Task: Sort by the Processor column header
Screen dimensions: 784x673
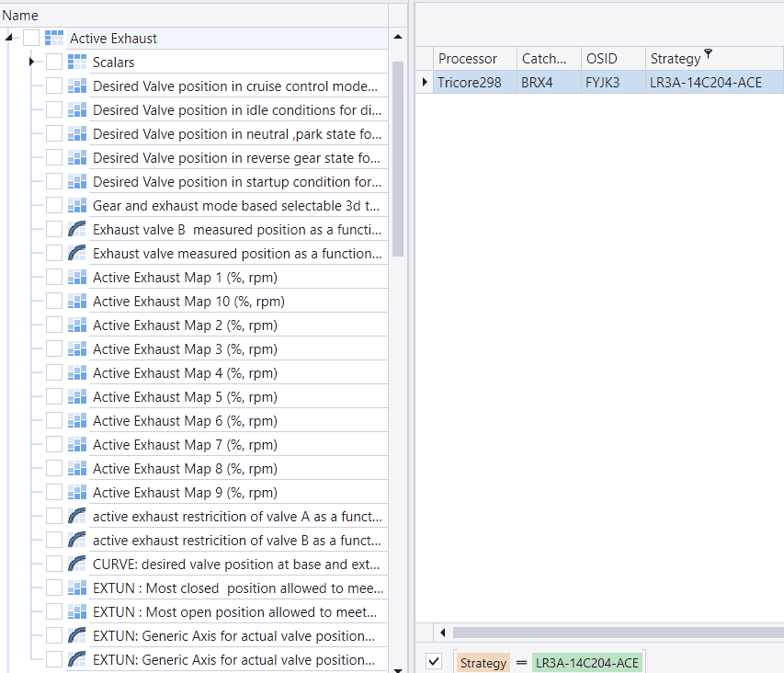Action: tap(475, 59)
